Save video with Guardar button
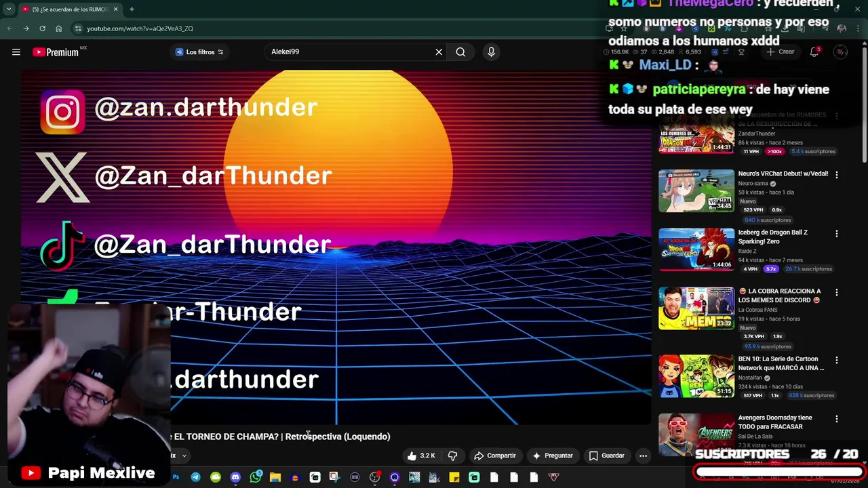The image size is (868, 488). 606,455
